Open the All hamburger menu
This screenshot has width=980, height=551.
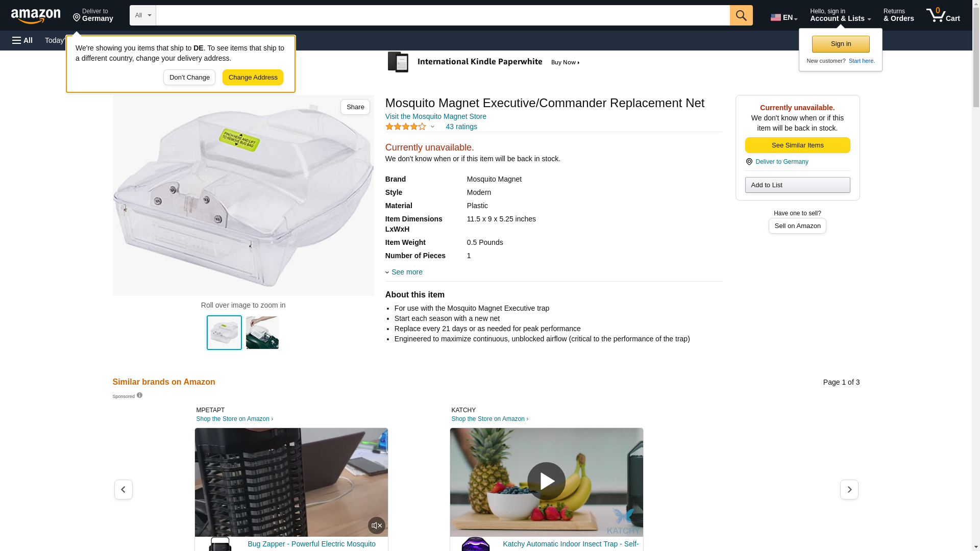coord(22,40)
